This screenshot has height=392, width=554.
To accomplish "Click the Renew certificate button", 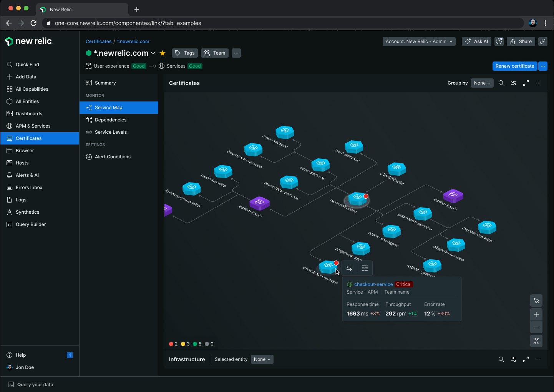I will (x=515, y=66).
